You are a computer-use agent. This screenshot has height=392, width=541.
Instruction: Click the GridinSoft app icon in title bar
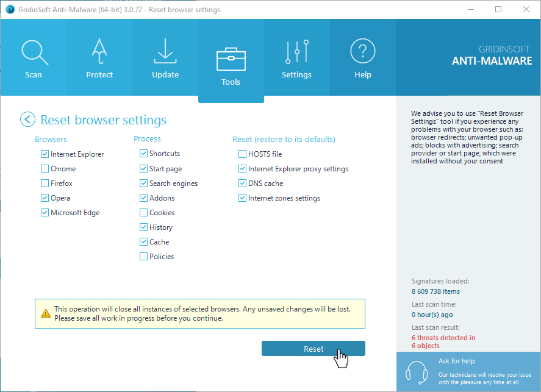[9, 10]
